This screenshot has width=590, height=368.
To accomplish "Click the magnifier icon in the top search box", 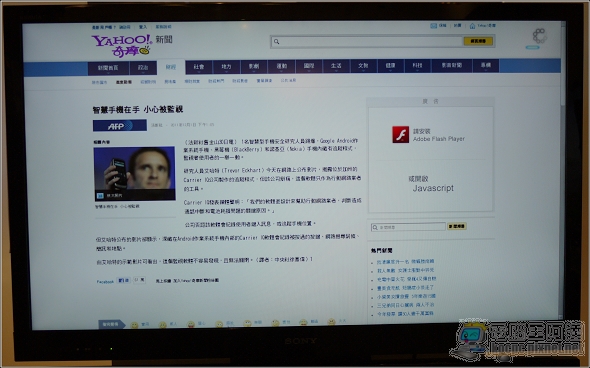I will point(277,42).
